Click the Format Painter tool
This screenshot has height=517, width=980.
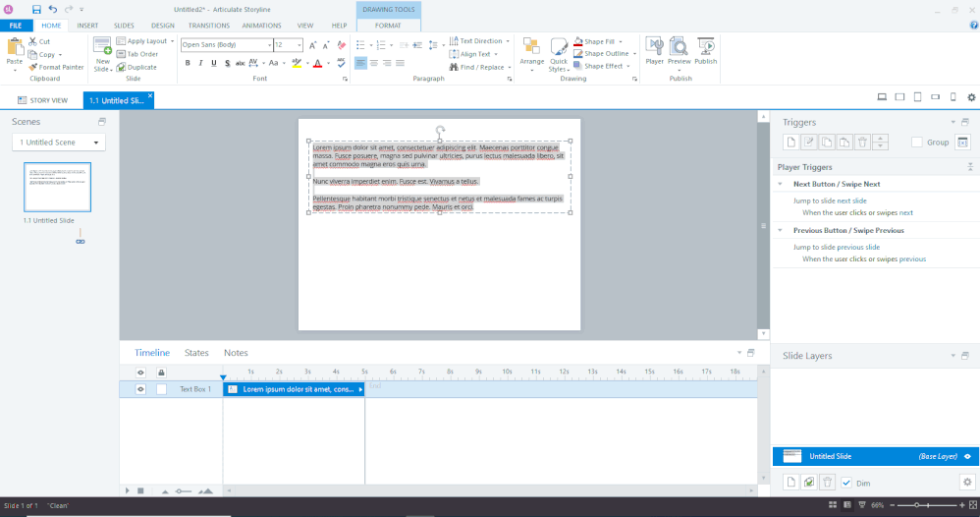tap(56, 67)
